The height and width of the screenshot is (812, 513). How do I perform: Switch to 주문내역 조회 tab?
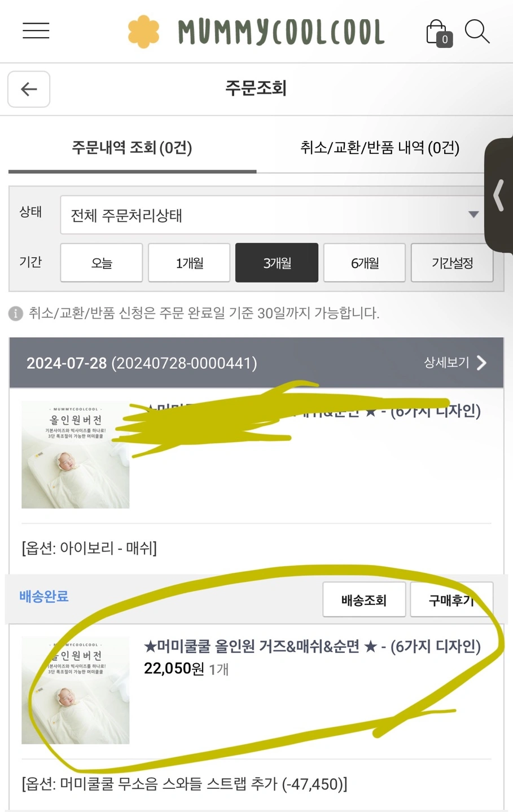click(132, 148)
